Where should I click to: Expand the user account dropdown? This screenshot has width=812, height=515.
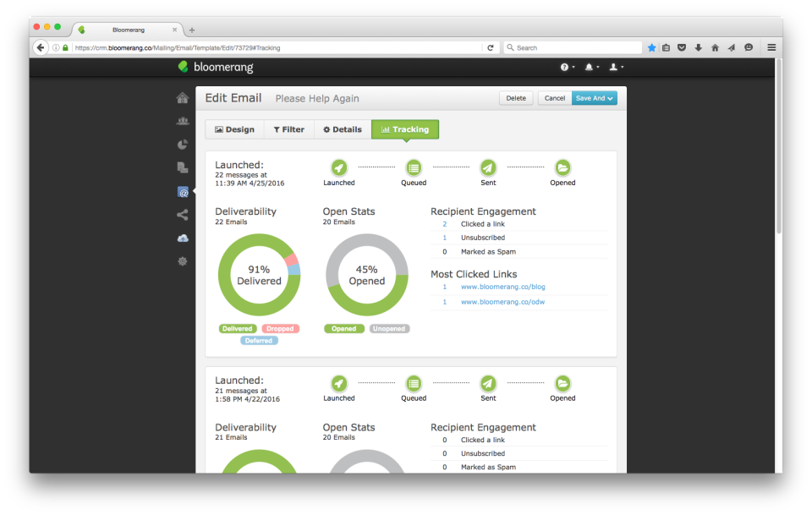coord(616,67)
